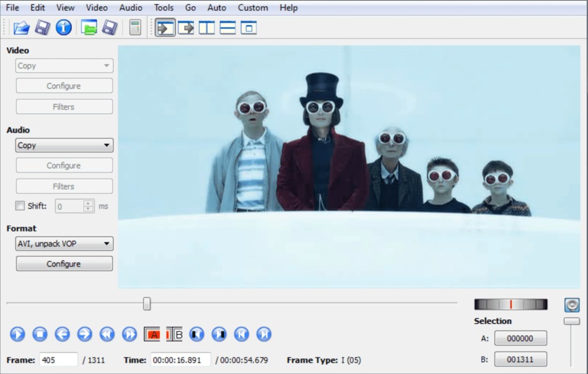This screenshot has height=374, width=588.
Task: Select the output view toolbar icon
Action: [186, 28]
